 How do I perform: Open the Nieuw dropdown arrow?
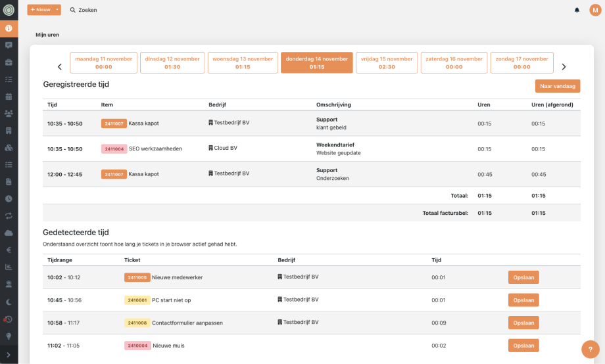coord(57,10)
